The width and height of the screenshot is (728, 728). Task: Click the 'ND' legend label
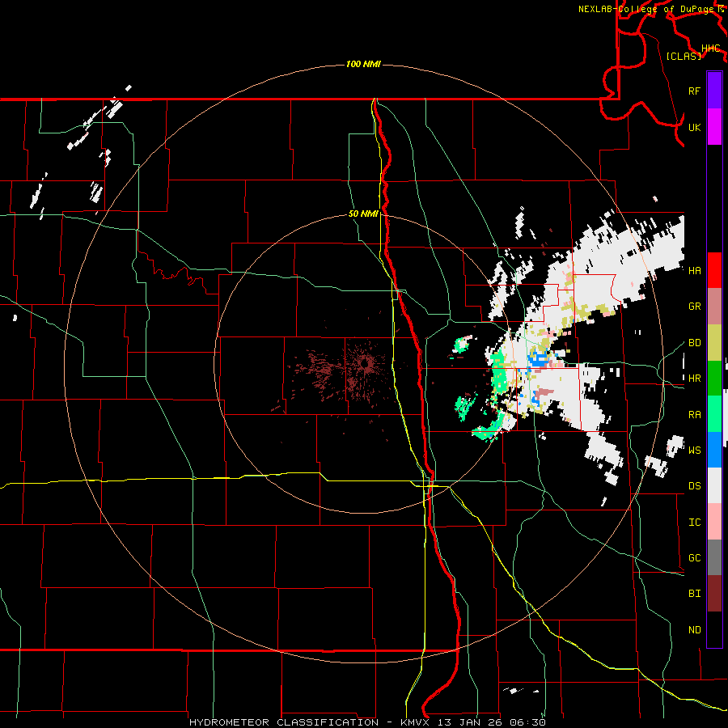point(694,629)
